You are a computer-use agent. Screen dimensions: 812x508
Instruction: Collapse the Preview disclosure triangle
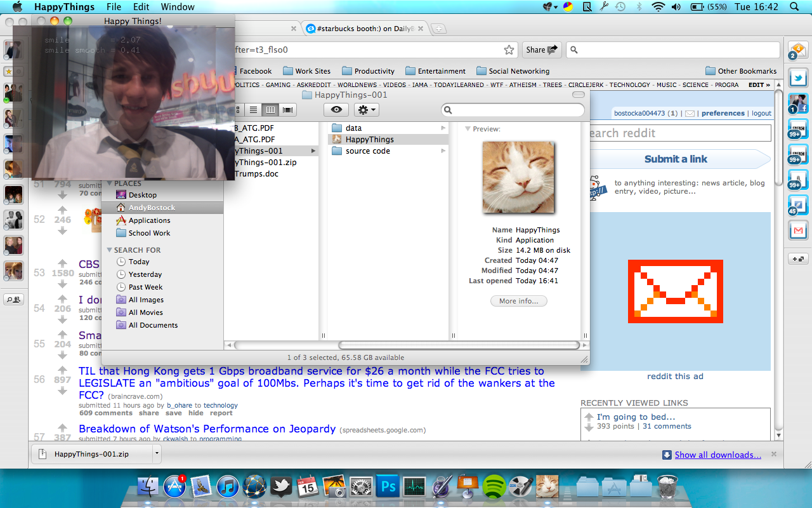pyautogui.click(x=468, y=129)
